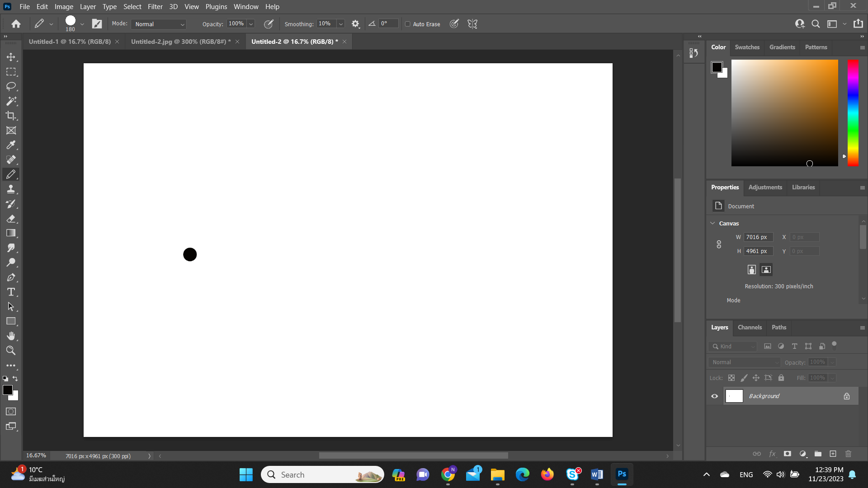Select the Horizontal Type tool
This screenshot has height=488, width=868.
[x=11, y=292]
